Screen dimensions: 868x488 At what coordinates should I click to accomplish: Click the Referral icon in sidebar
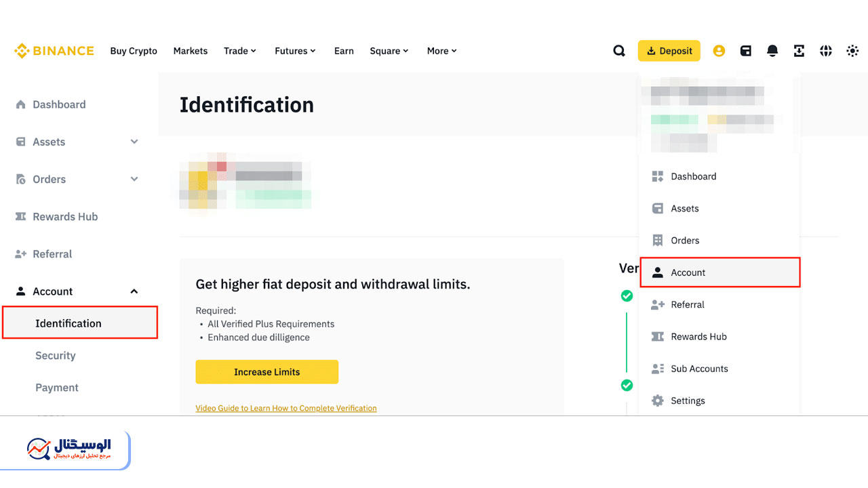pos(20,254)
